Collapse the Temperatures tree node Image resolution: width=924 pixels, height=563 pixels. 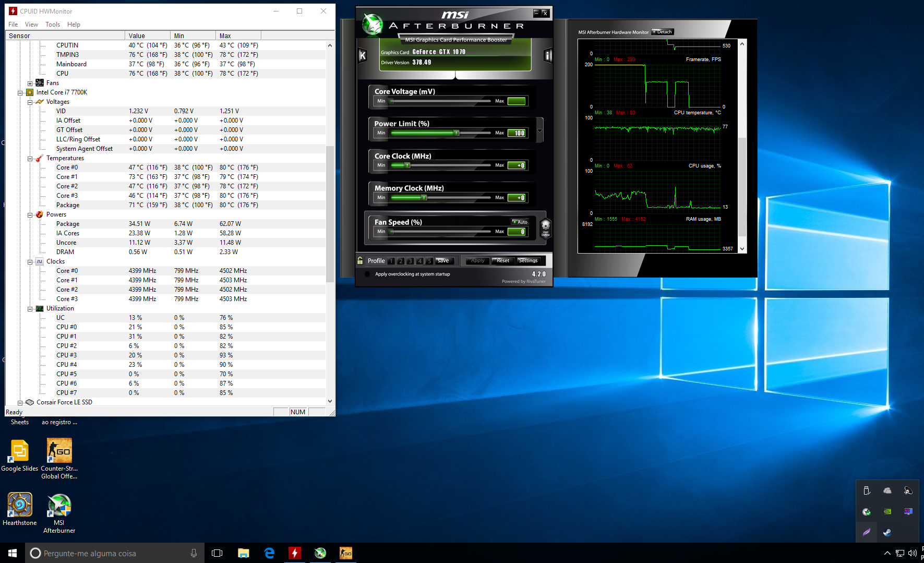click(30, 158)
